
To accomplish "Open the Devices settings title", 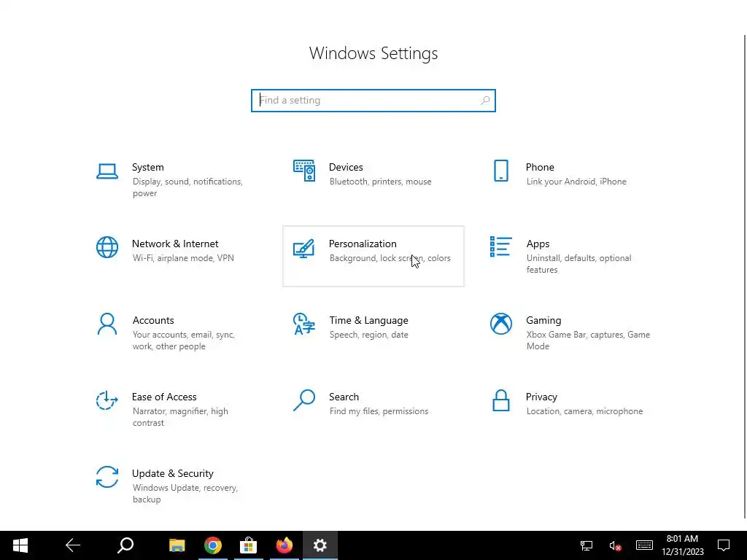I will click(x=346, y=167).
